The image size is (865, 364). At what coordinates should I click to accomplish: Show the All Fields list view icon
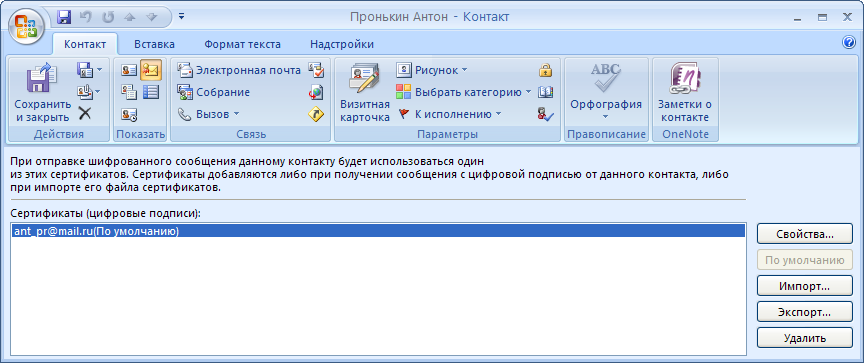151,92
